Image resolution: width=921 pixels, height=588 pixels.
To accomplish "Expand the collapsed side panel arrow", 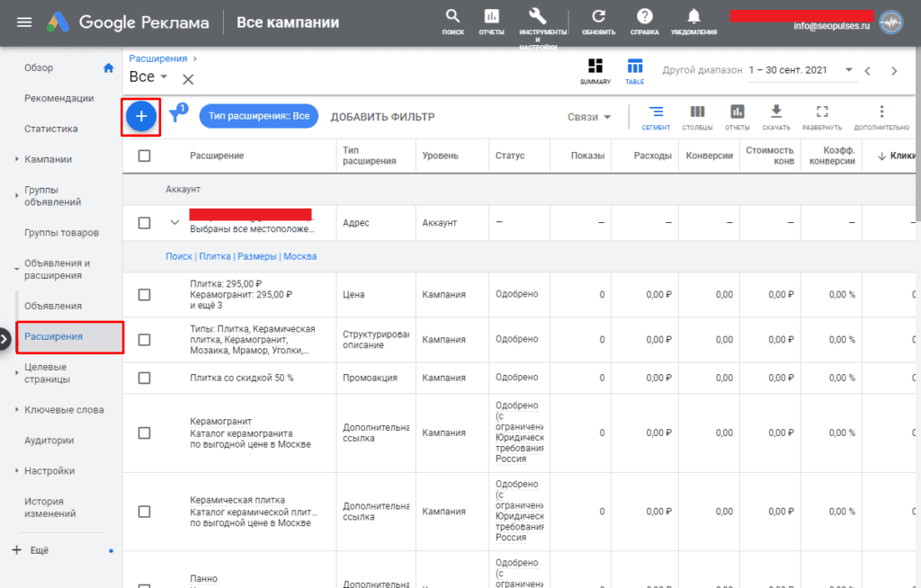I will 4,339.
